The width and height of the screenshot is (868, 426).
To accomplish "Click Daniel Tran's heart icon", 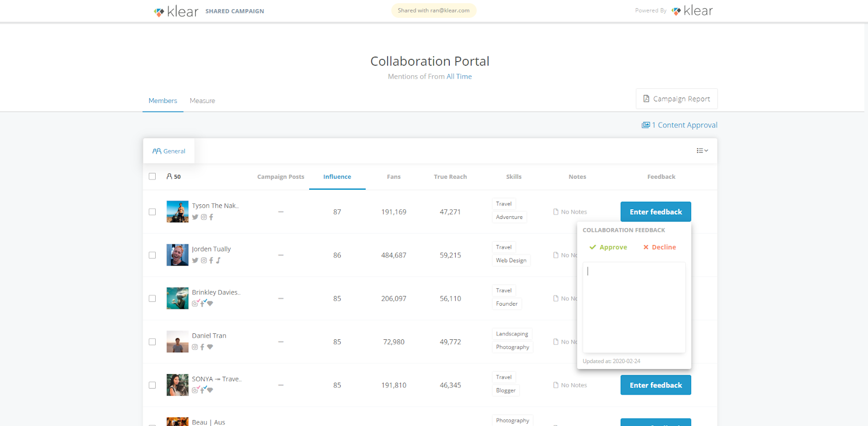I will point(210,347).
